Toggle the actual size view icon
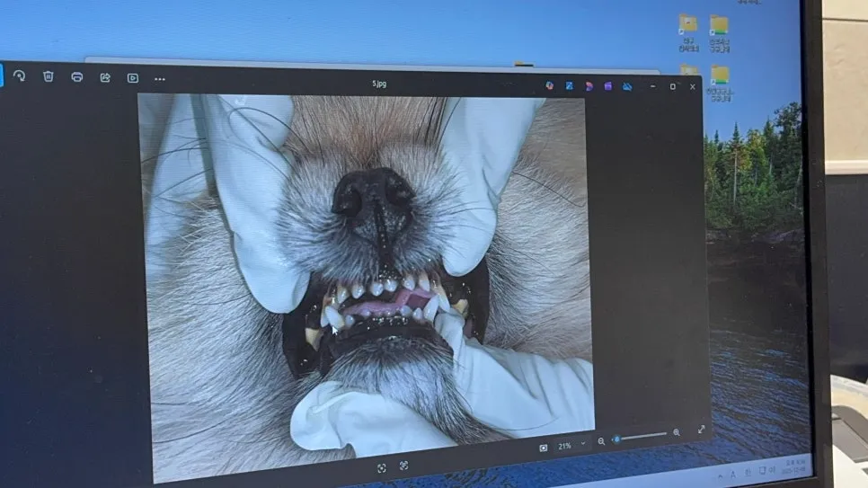Viewport: 868px width, 488px height. point(543,448)
